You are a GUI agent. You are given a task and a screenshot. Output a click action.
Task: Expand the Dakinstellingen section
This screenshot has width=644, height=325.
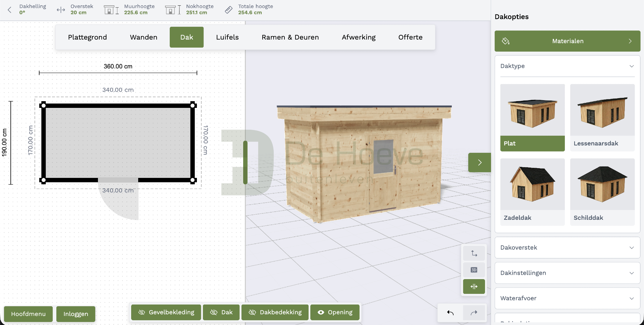[567, 273]
